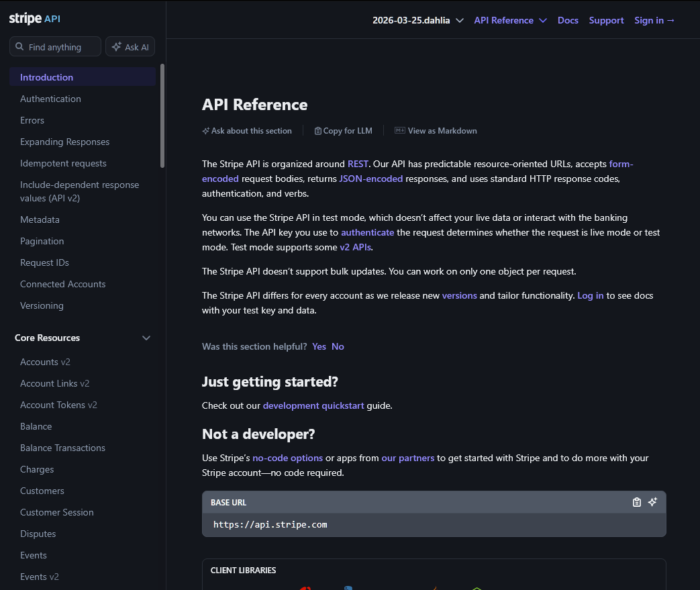The width and height of the screenshot is (700, 590).
Task: Click Copy for LLM
Action: [344, 131]
